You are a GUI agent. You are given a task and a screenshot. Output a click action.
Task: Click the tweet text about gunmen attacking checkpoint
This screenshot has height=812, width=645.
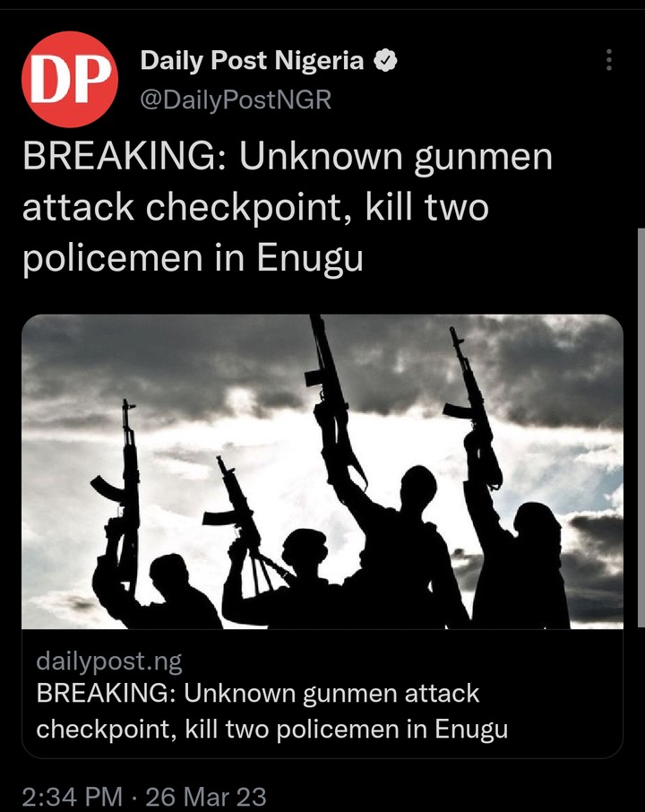(288, 208)
